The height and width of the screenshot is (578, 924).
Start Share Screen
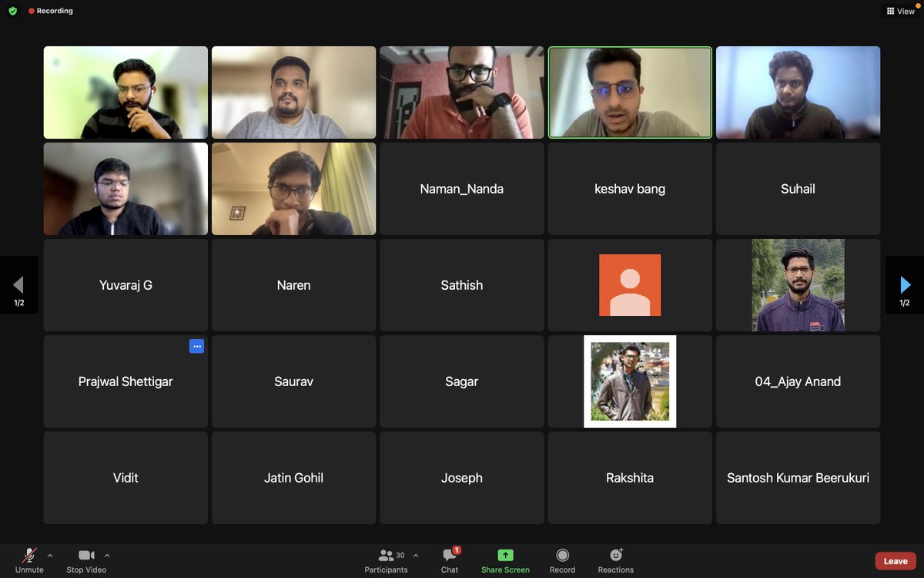pyautogui.click(x=505, y=560)
